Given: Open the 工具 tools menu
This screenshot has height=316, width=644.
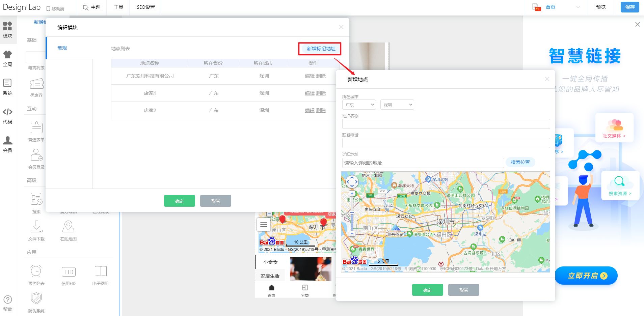Looking at the screenshot, I should 118,7.
